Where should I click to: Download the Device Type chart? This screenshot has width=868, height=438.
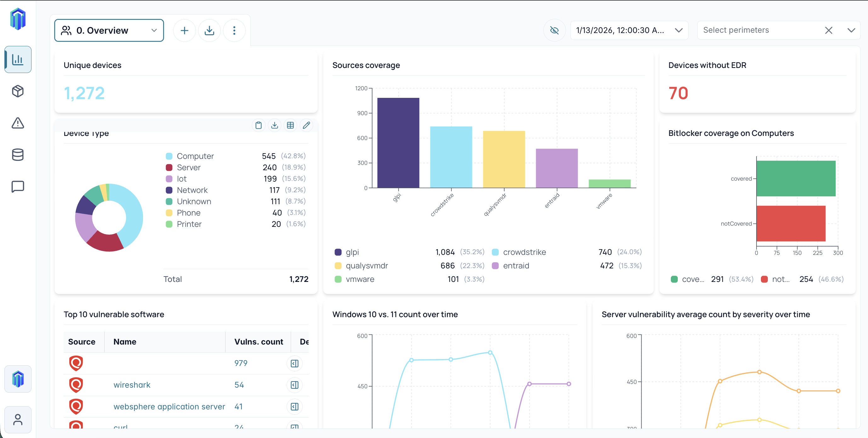click(275, 125)
